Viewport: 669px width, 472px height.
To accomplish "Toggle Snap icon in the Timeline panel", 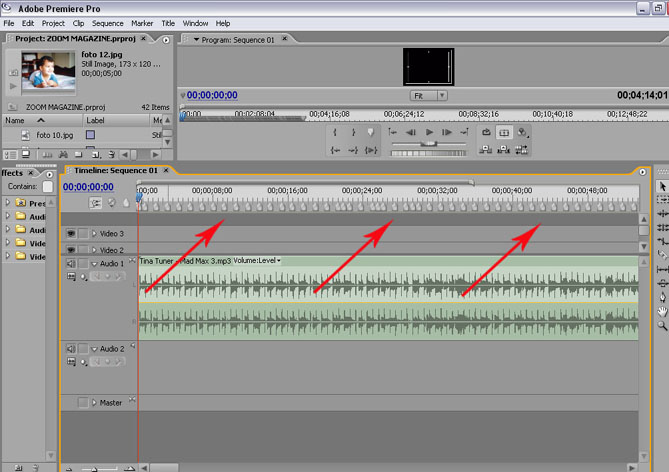I will (95, 203).
